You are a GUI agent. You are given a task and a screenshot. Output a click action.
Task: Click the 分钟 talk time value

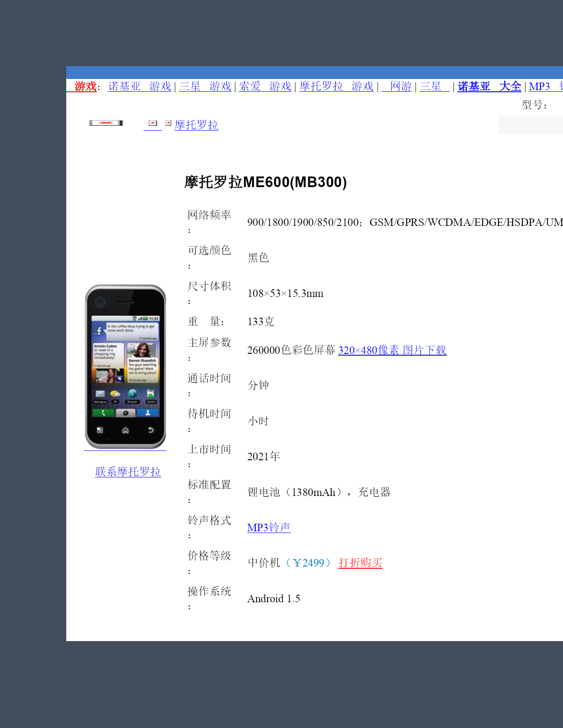(258, 385)
